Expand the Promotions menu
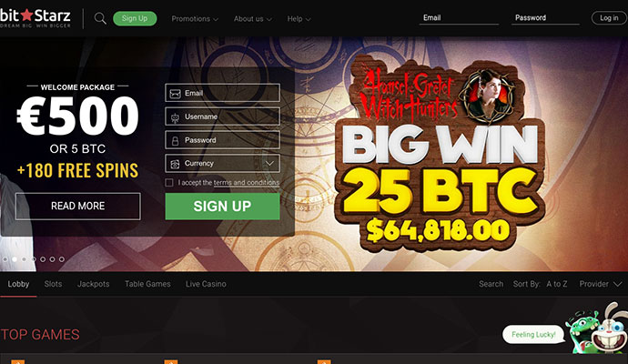This screenshot has height=364, width=628. 195,19
